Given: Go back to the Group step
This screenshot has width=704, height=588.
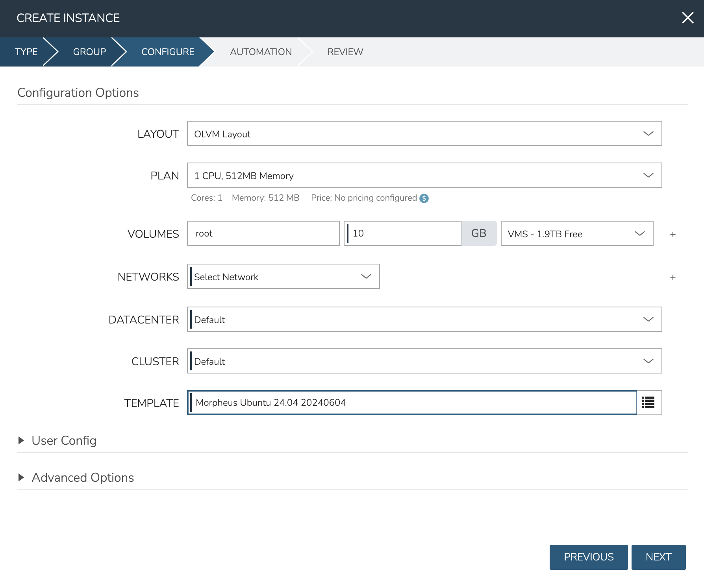Looking at the screenshot, I should 89,52.
